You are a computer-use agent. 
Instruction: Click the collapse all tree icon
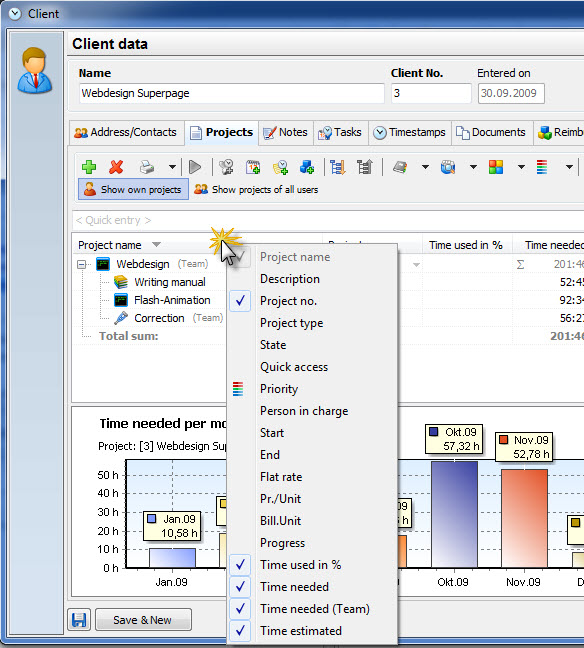click(x=365, y=167)
